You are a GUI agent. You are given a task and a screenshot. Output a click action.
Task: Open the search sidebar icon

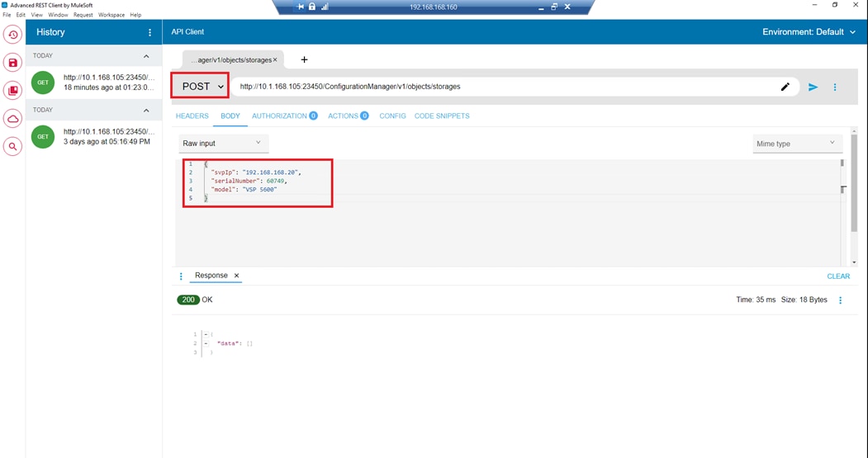(x=12, y=147)
